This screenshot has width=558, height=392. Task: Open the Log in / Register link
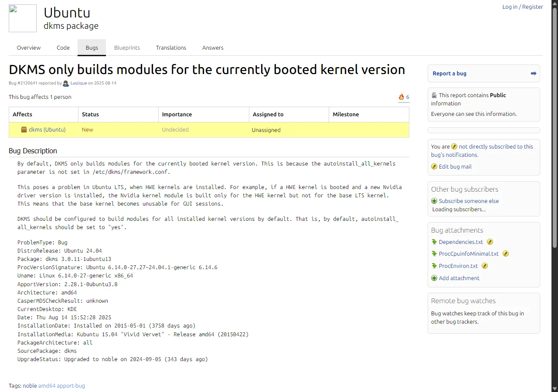coord(523,7)
